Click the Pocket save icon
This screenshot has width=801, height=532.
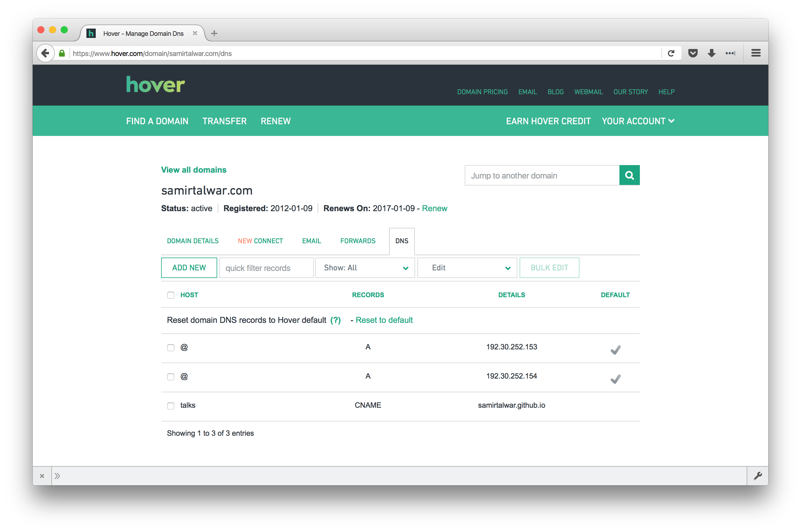pos(693,53)
